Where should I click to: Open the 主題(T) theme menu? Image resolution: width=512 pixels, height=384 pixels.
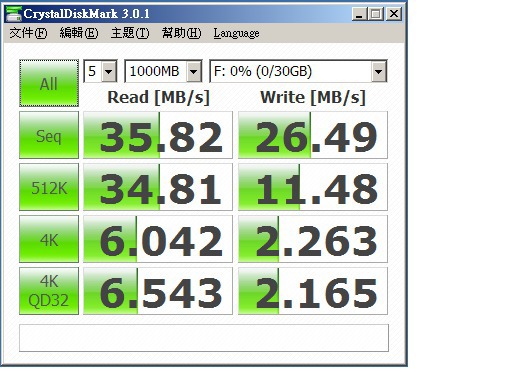[x=130, y=33]
